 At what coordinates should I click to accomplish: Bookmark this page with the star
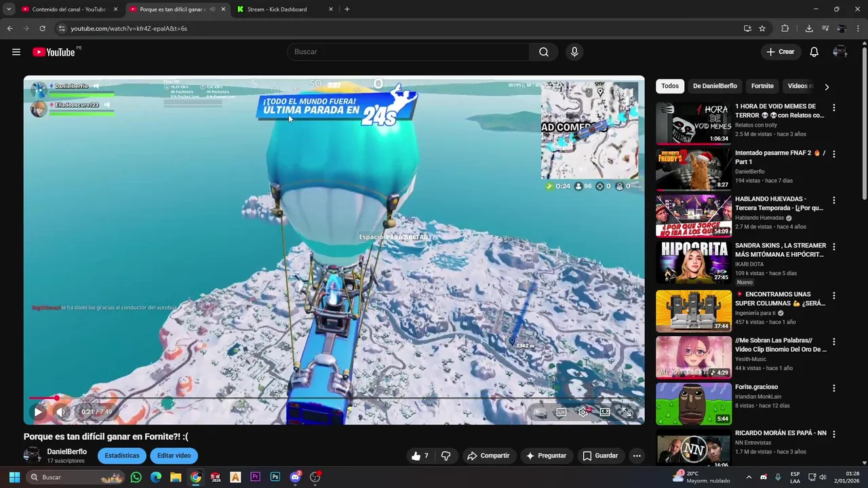[762, 28]
